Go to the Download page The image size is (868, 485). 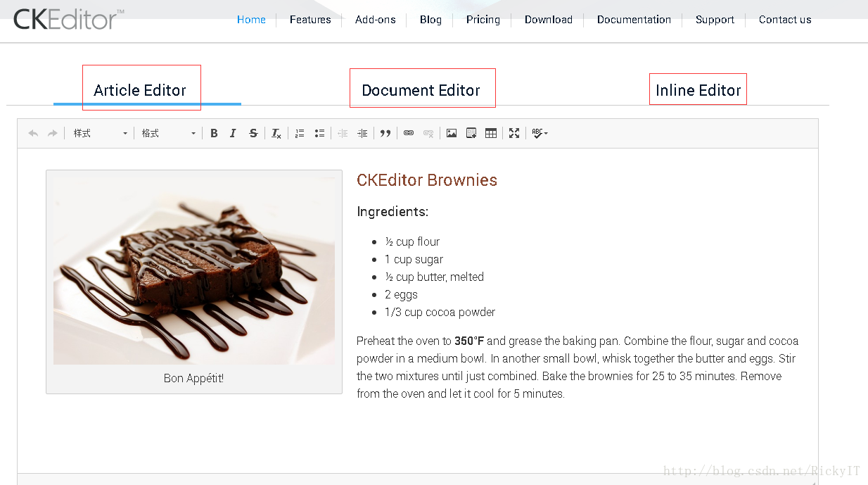tap(549, 20)
